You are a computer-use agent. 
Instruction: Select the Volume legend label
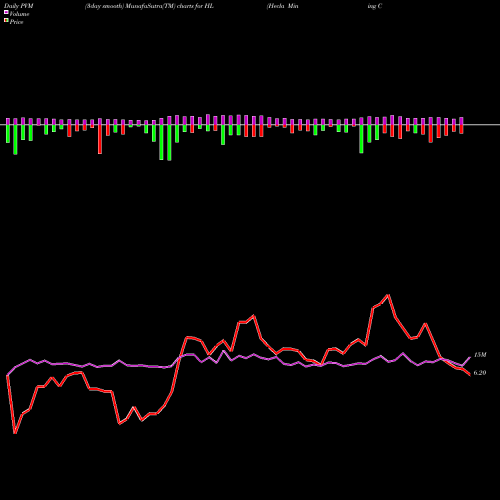19,14
